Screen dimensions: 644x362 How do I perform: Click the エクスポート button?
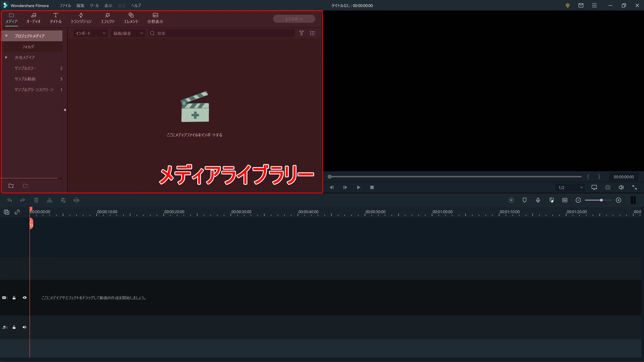[294, 19]
